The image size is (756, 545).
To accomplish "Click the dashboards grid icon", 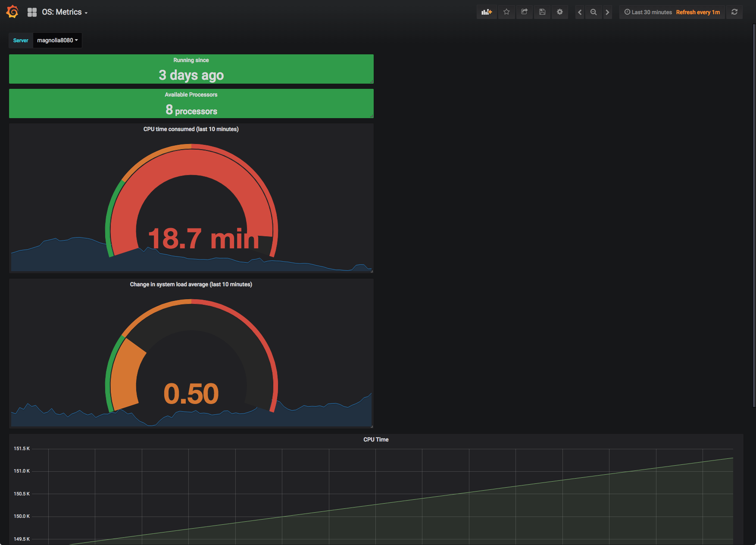I will [32, 12].
